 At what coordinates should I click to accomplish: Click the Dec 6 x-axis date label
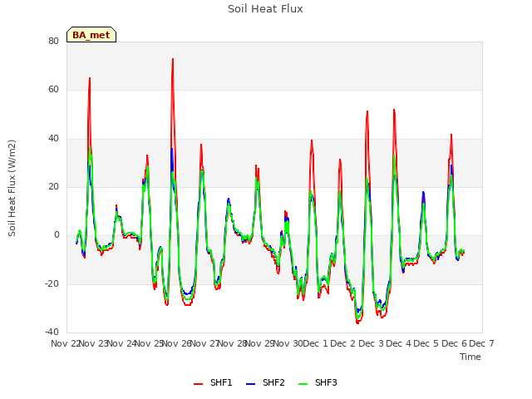(454, 343)
